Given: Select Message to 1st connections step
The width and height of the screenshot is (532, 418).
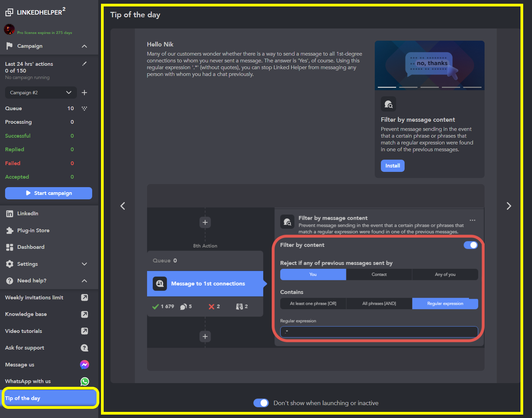Looking at the screenshot, I should tap(205, 284).
